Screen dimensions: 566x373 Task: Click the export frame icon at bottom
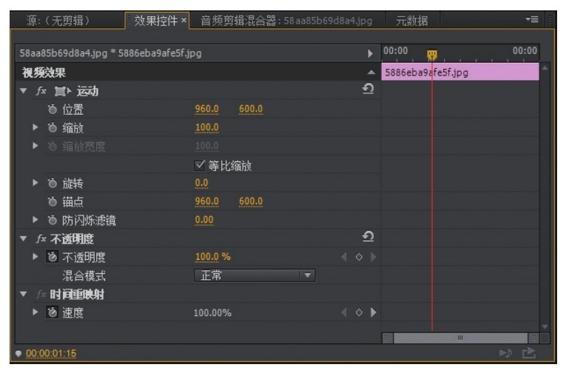(x=529, y=353)
